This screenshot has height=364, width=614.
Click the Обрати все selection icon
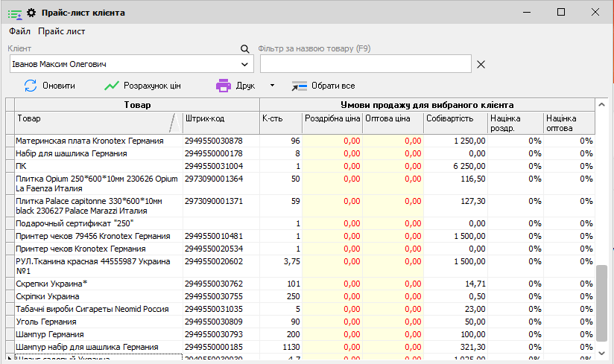(x=299, y=86)
